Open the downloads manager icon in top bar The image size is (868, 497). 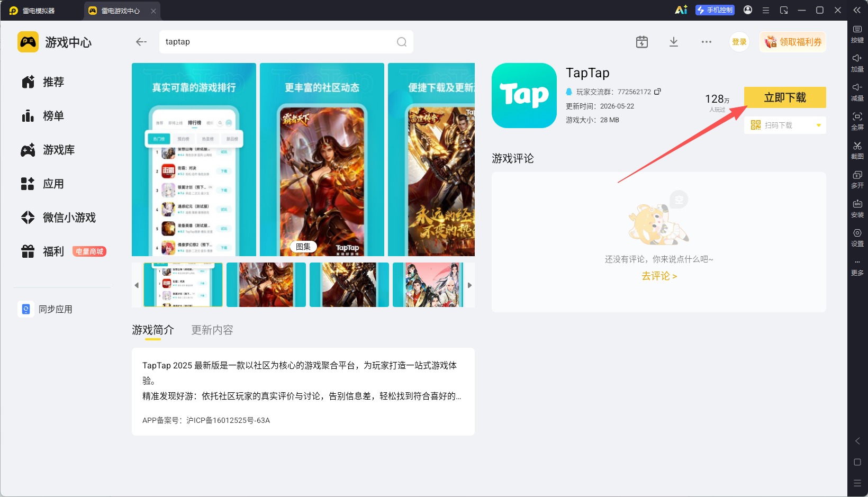(x=674, y=42)
